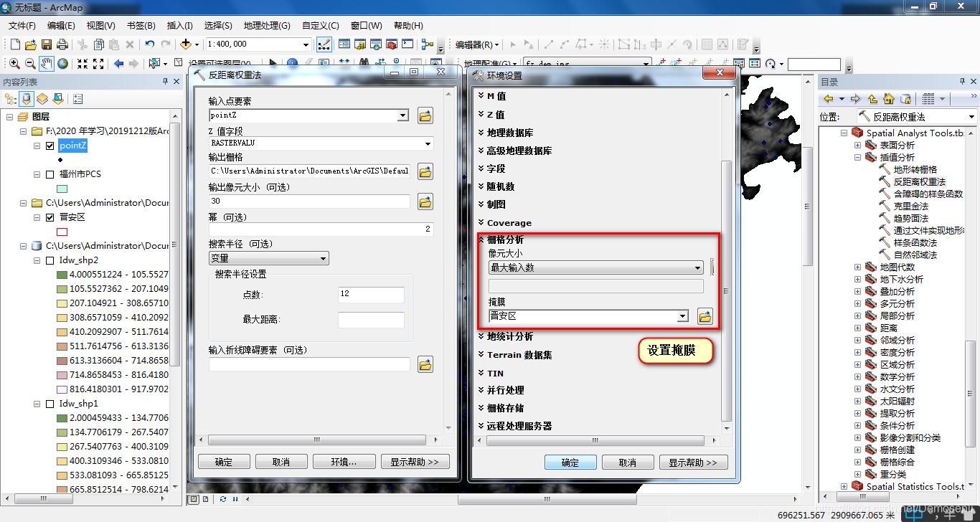Open the 像元大小 最大输入数 dropdown
This screenshot has width=980, height=522.
pyautogui.click(x=697, y=267)
